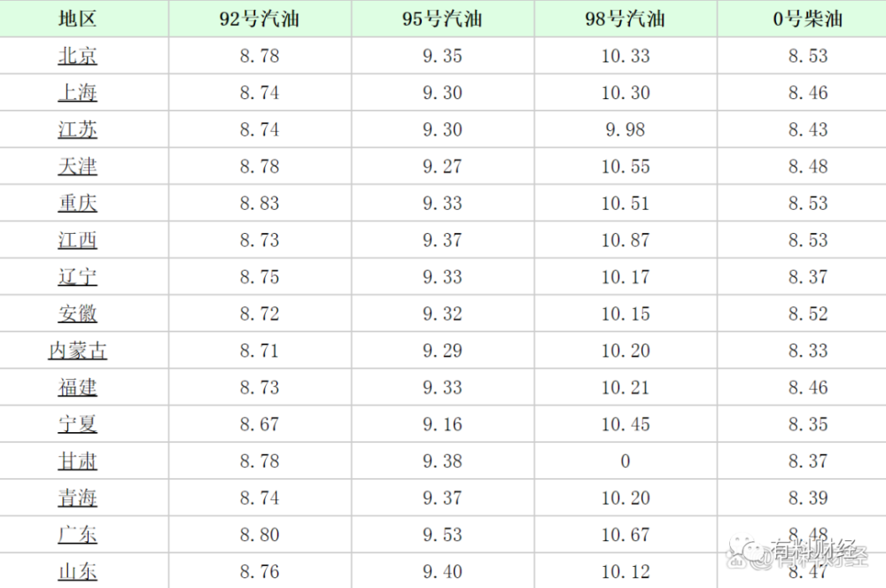Click the 北京 region link
Viewport: 886px width, 588px height.
coord(78,56)
